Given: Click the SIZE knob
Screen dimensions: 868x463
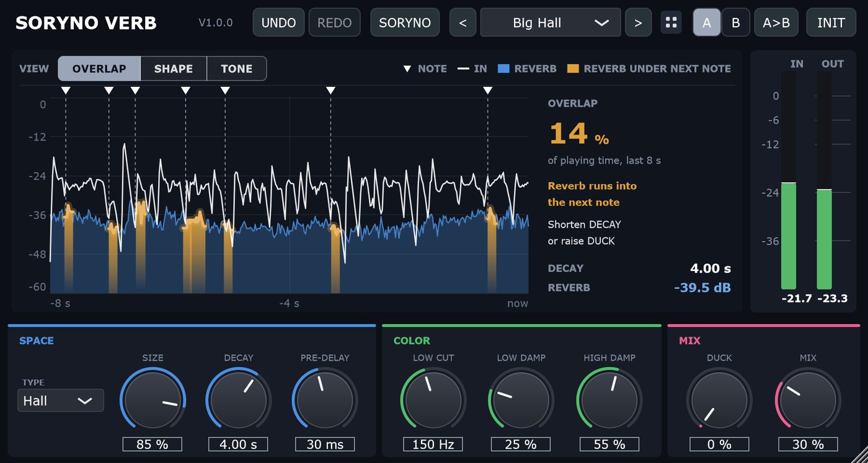Looking at the screenshot, I should (x=153, y=400).
